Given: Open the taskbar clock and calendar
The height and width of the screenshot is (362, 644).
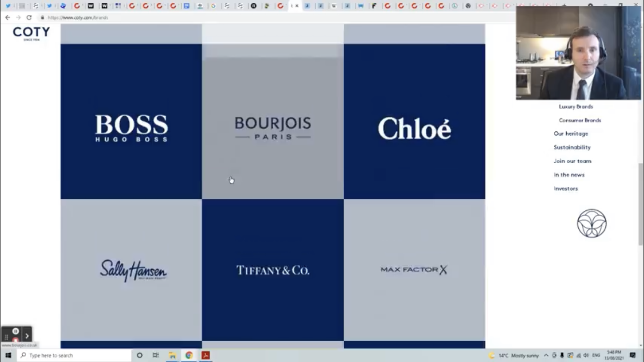Looking at the screenshot, I should click(x=614, y=355).
